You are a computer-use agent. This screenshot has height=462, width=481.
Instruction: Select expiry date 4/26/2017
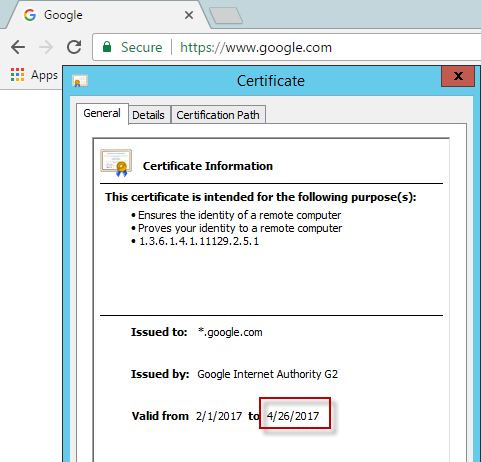tap(293, 416)
